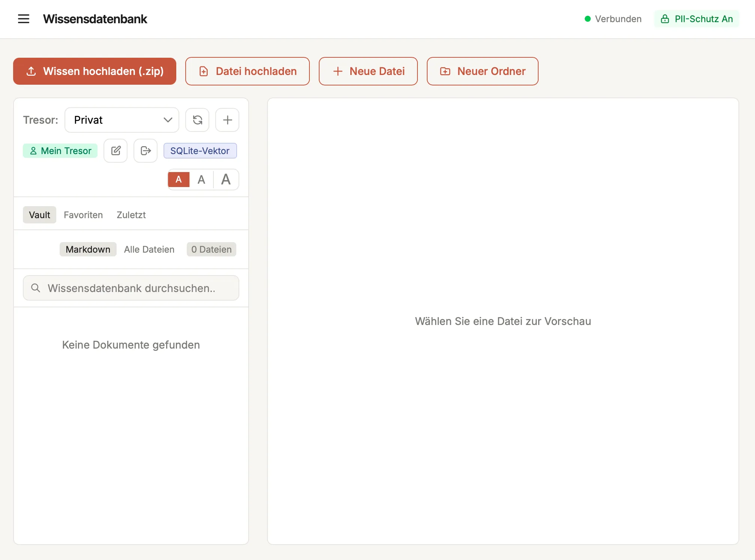Viewport: 755px width, 560px height.
Task: Show Alle Dateien filter
Action: pos(149,249)
